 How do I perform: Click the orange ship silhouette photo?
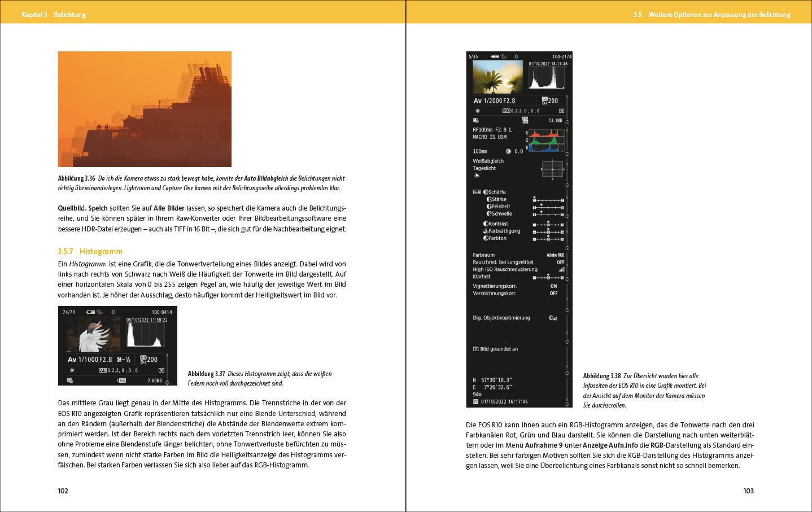pyautogui.click(x=145, y=109)
